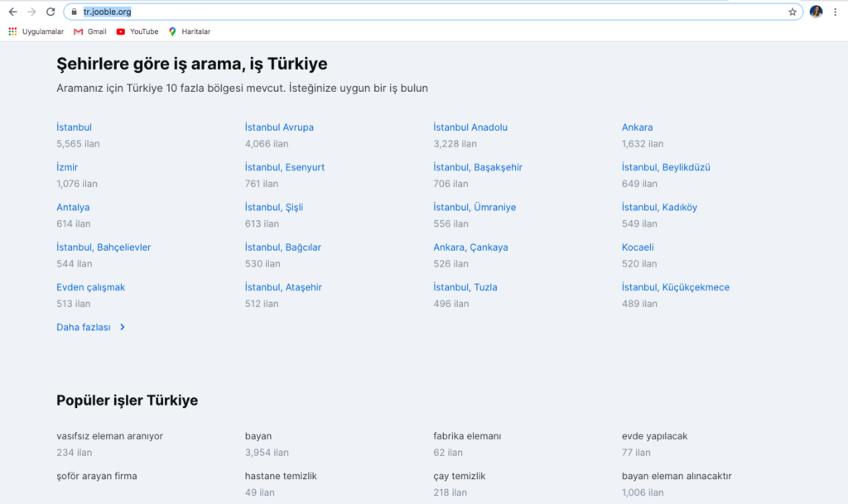Click popular job fabrika elemanı
Screen dimensions: 848x504
pos(467,436)
